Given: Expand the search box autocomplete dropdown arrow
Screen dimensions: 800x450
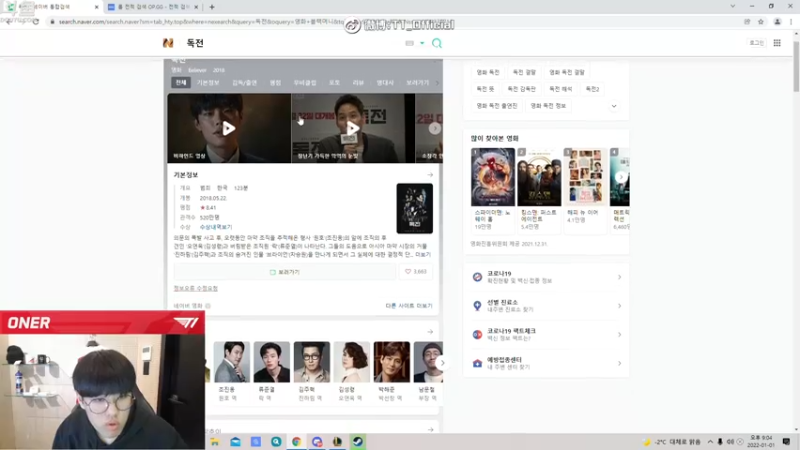Looking at the screenshot, I should point(422,43).
